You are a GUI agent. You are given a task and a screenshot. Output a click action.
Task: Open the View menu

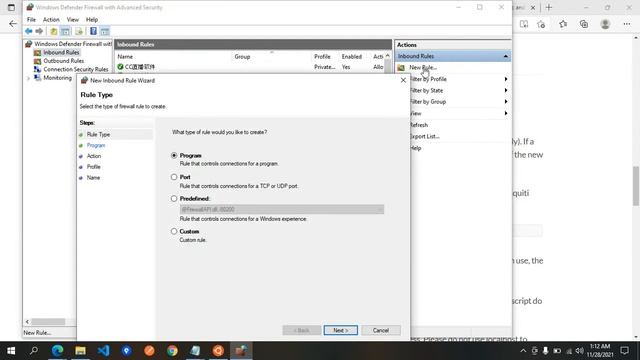coord(73,20)
